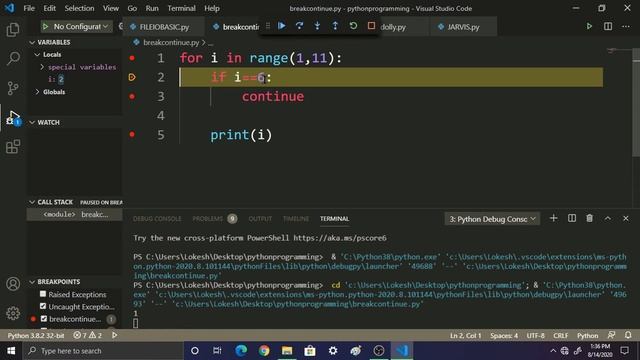Viewport: 640px width, 360px height.
Task: Run Python file from editor title bar
Action: (589, 27)
